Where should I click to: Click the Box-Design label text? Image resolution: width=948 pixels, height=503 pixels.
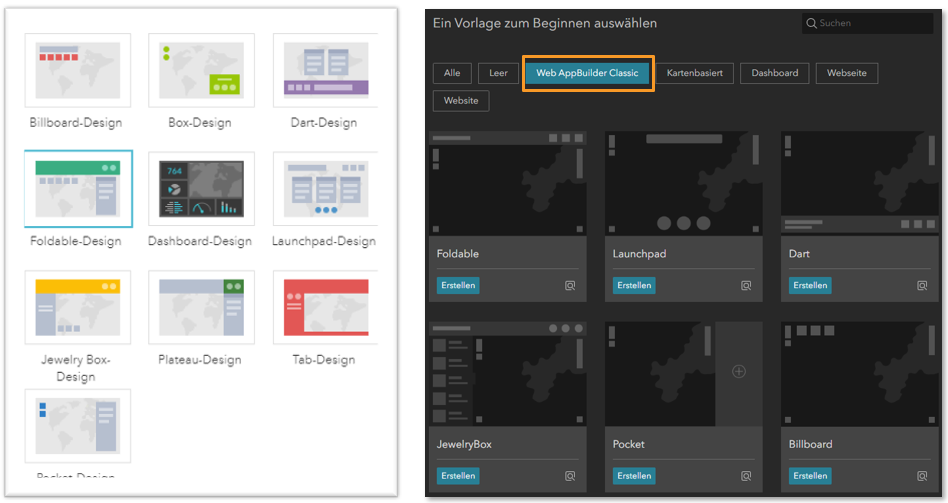200,123
